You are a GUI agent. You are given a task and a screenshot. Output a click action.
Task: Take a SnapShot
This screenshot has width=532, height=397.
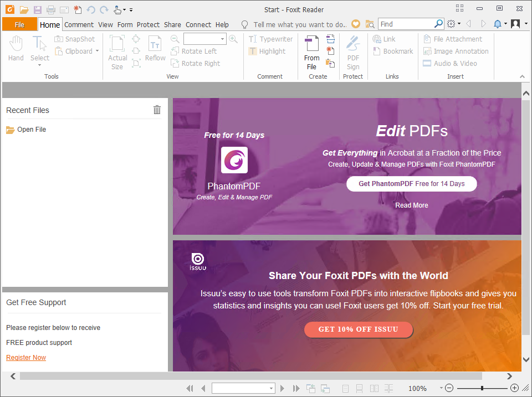click(x=75, y=39)
